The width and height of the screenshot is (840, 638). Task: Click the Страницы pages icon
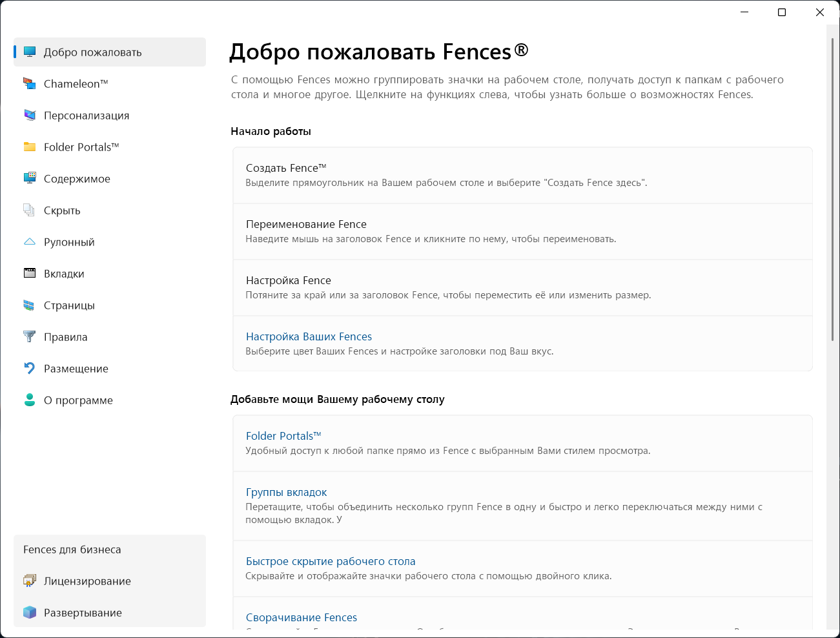tap(30, 305)
